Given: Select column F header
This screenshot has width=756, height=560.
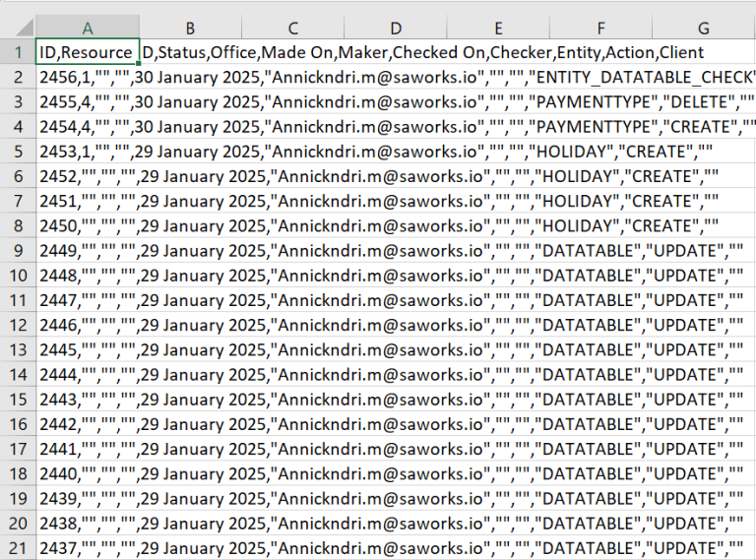Looking at the screenshot, I should click(x=600, y=28).
